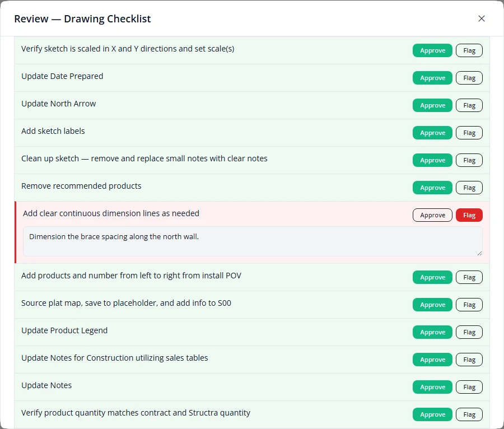This screenshot has height=429, width=504.
Task: Flag the Source plat map item
Action: point(469,305)
